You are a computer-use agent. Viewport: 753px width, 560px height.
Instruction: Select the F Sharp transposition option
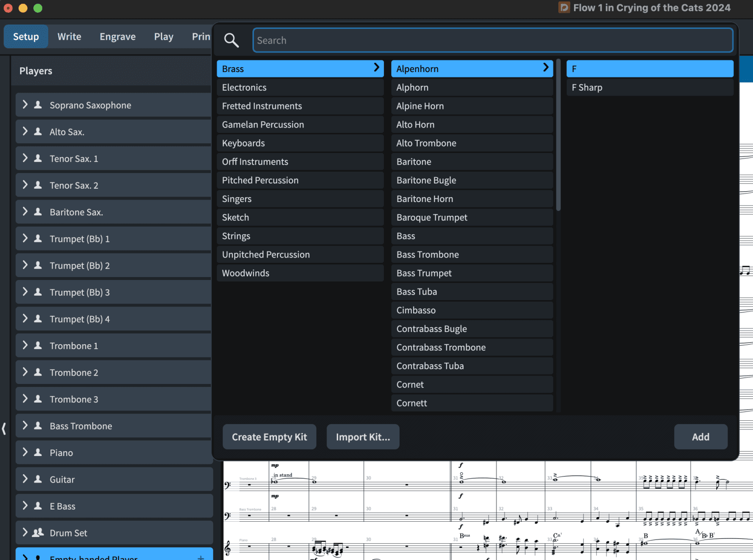(649, 87)
